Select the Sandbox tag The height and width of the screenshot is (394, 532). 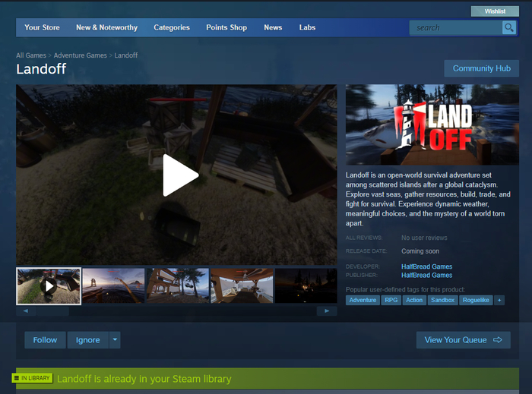click(443, 300)
